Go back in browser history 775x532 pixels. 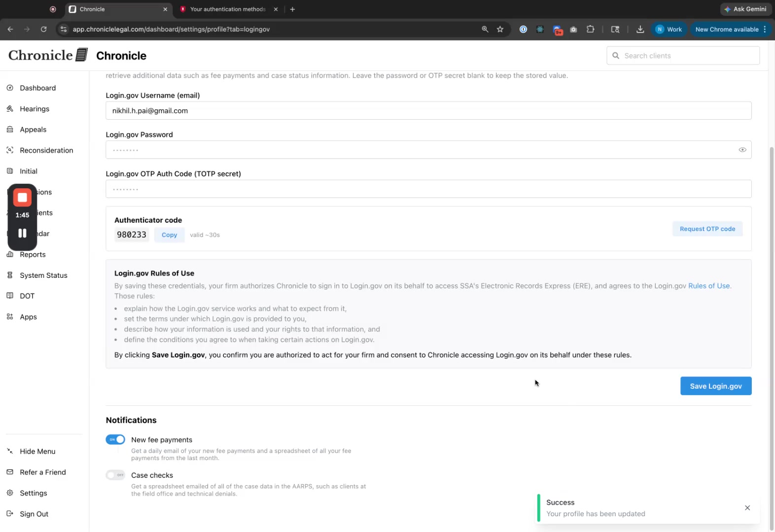(10, 29)
